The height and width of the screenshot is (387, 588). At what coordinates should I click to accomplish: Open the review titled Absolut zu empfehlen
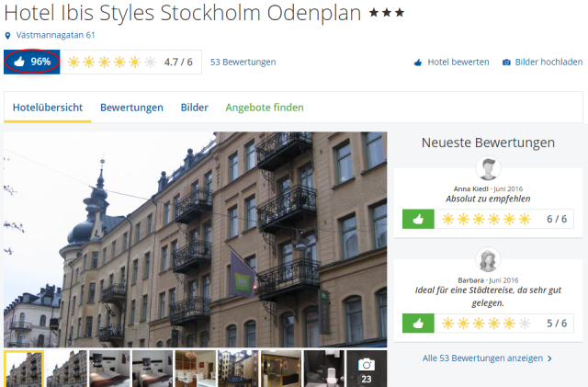pyautogui.click(x=488, y=199)
